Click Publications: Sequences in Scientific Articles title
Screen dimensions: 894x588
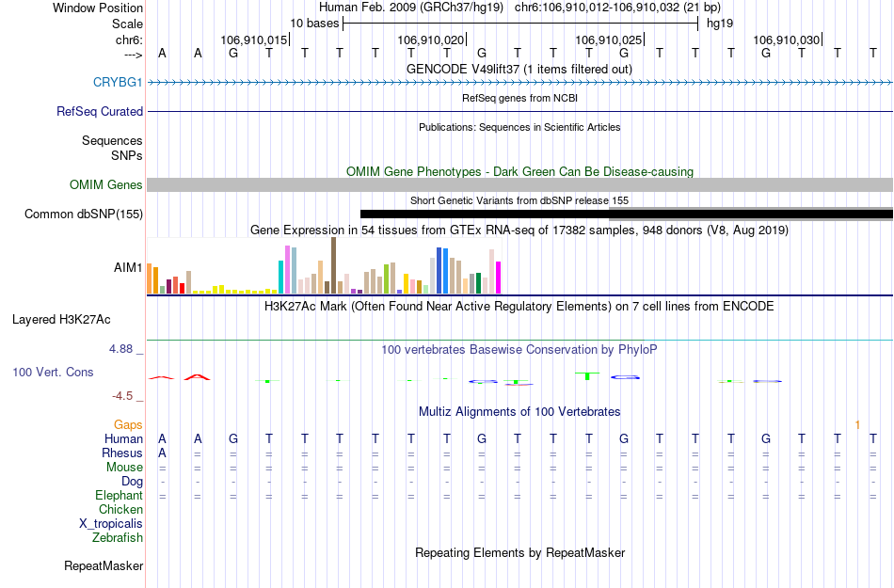[x=519, y=127]
